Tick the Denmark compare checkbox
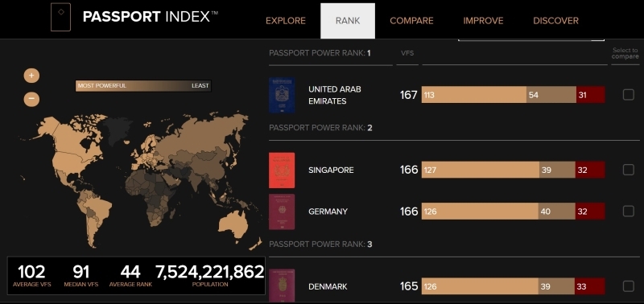 [x=629, y=286]
